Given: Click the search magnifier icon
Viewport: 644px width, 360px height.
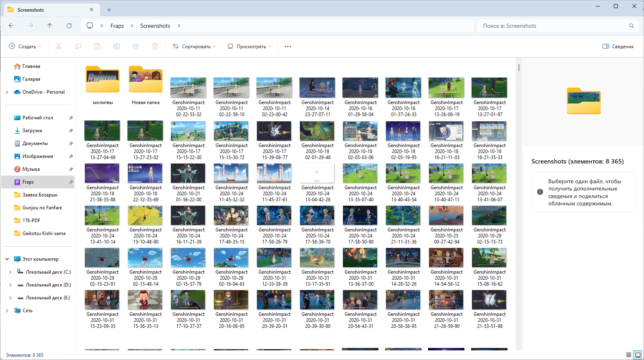Looking at the screenshot, I should [632, 26].
